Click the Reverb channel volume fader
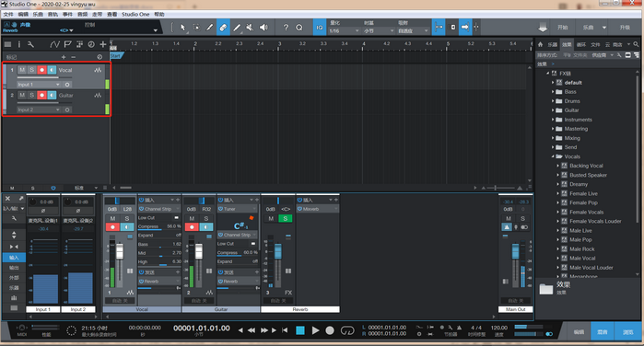The image size is (644, 346). [278, 251]
